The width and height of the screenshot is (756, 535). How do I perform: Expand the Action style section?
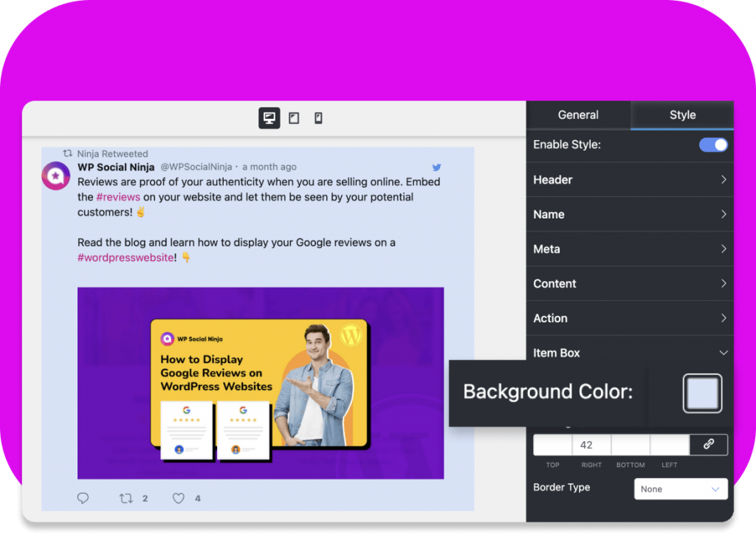click(x=630, y=319)
